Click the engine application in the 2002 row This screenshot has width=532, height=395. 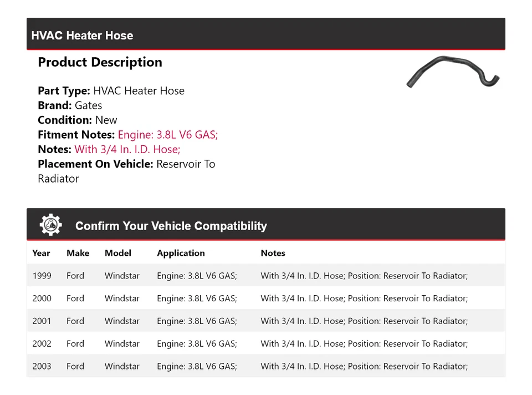point(197,344)
